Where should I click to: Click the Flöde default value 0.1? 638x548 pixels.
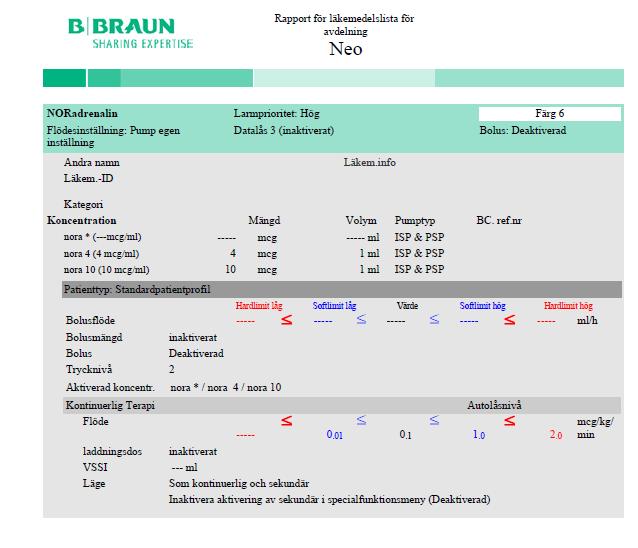[405, 435]
